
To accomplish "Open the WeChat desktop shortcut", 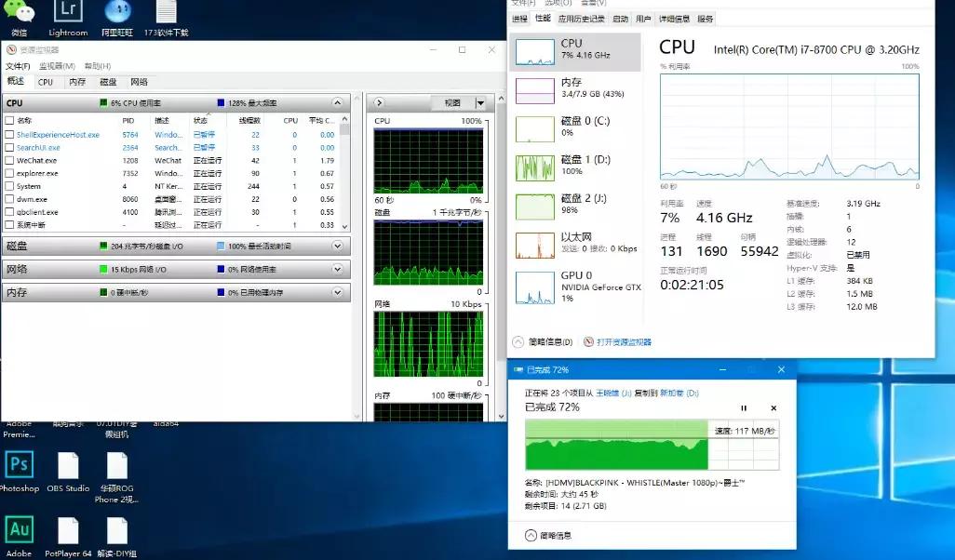I will pos(19,13).
